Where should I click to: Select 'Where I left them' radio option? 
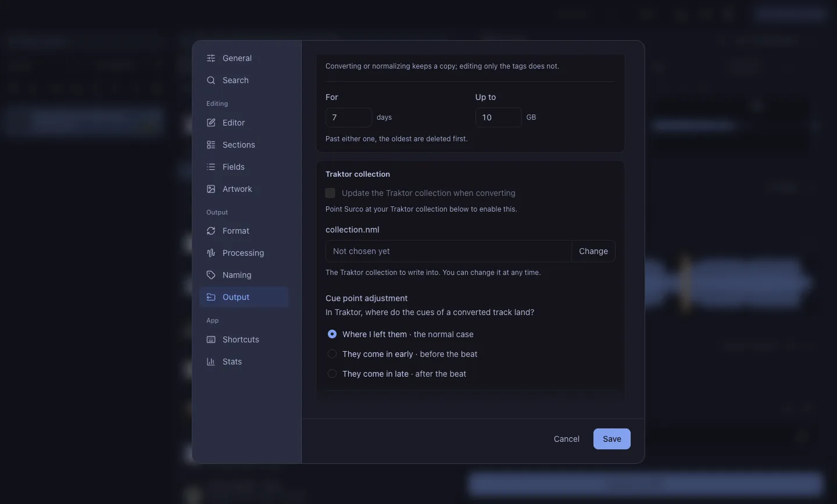(x=332, y=334)
